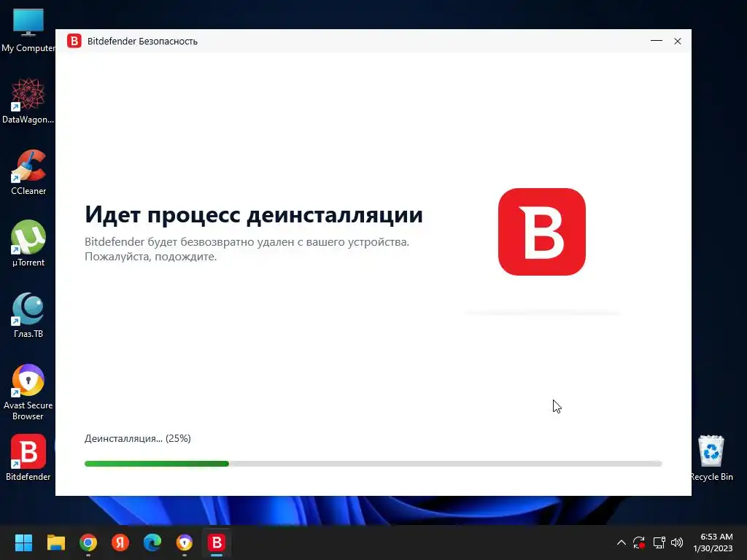Click the sync update tray icon

(x=639, y=542)
